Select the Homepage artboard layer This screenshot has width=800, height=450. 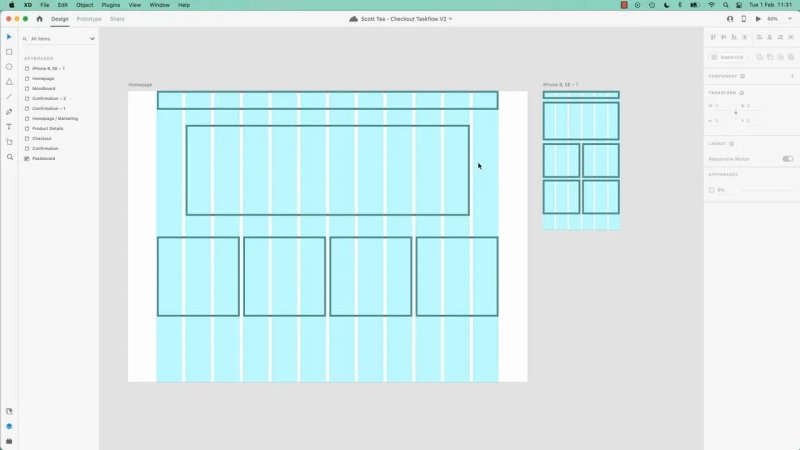pos(43,79)
